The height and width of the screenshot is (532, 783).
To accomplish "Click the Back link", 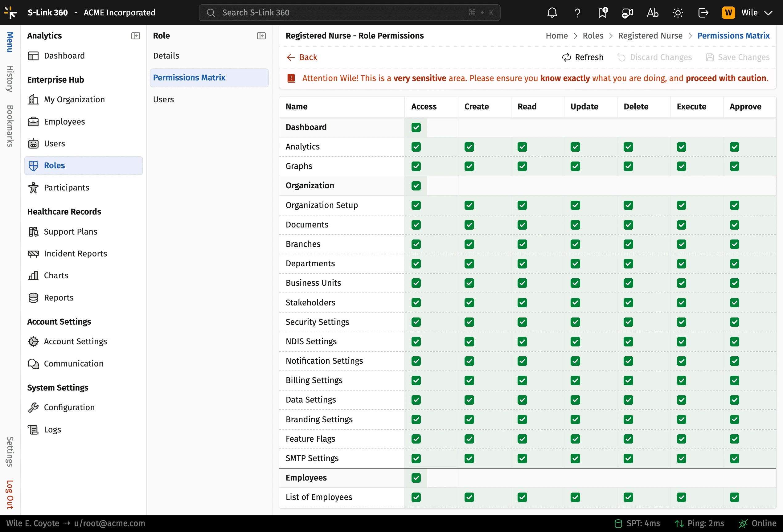I will click(302, 57).
